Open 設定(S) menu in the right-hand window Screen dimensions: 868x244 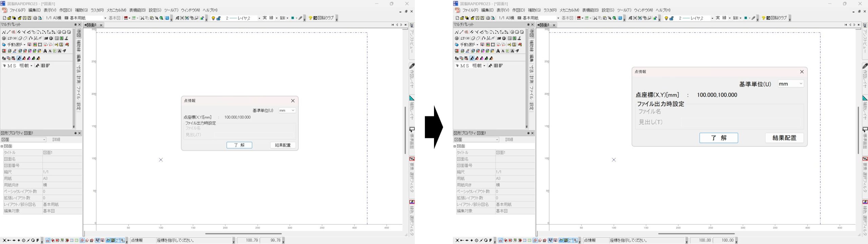click(608, 10)
